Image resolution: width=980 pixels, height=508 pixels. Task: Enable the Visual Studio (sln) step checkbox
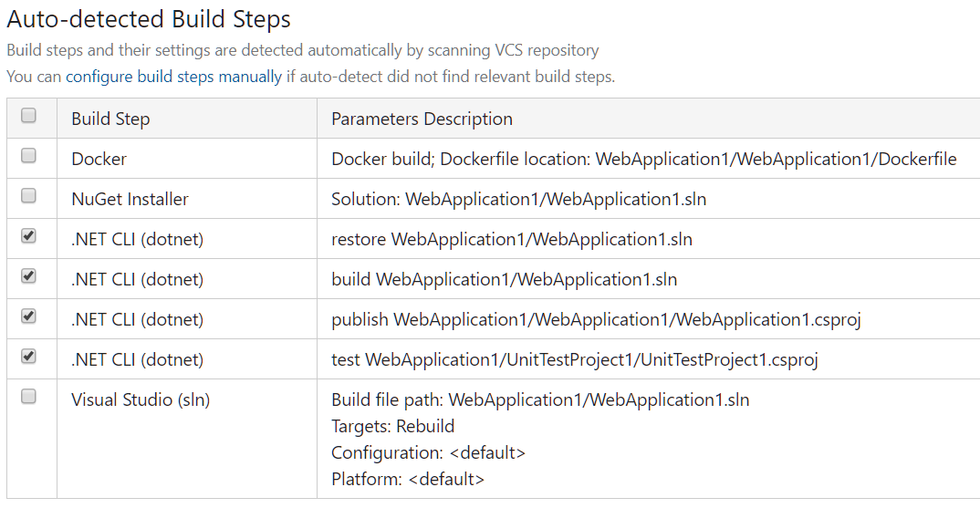[x=28, y=397]
